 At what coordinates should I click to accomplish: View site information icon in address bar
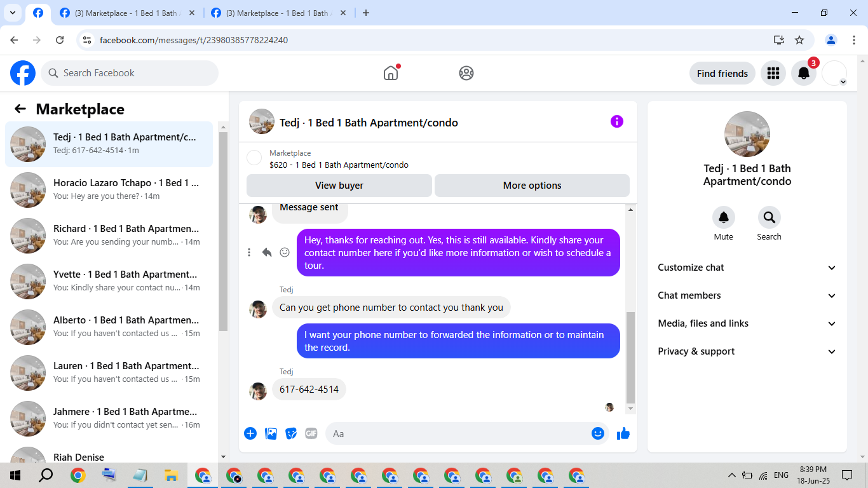pyautogui.click(x=88, y=40)
